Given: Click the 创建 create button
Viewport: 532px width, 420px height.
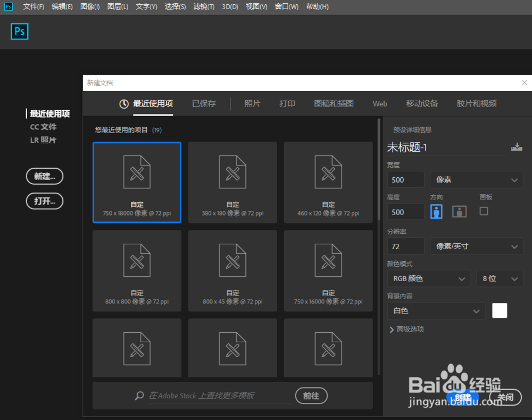Looking at the screenshot, I should pos(464,396).
